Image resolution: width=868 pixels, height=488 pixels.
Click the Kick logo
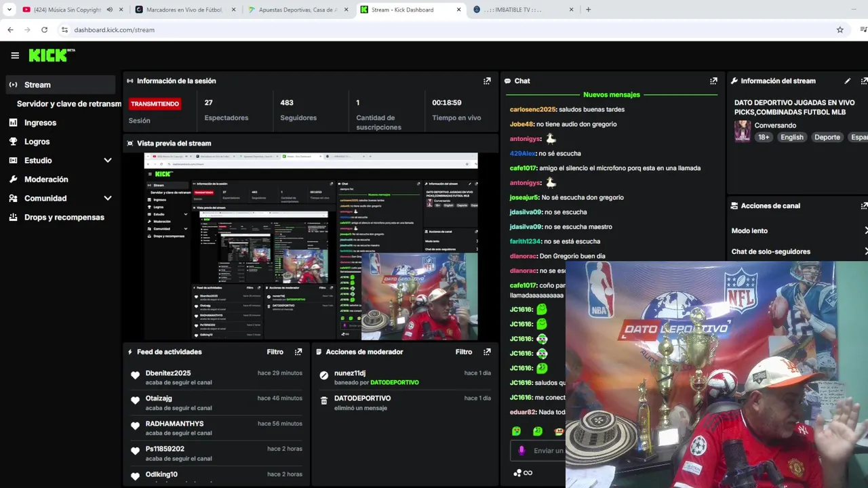(x=52, y=56)
